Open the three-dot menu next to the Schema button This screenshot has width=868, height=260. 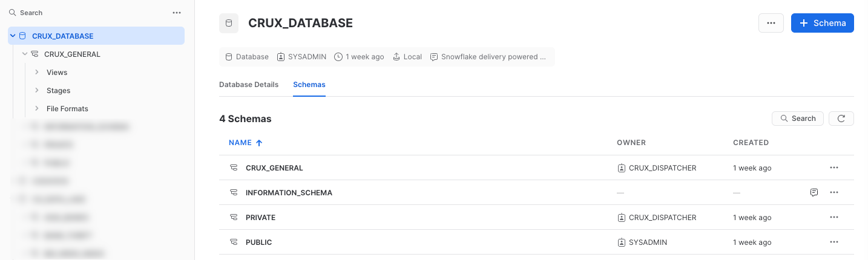771,23
